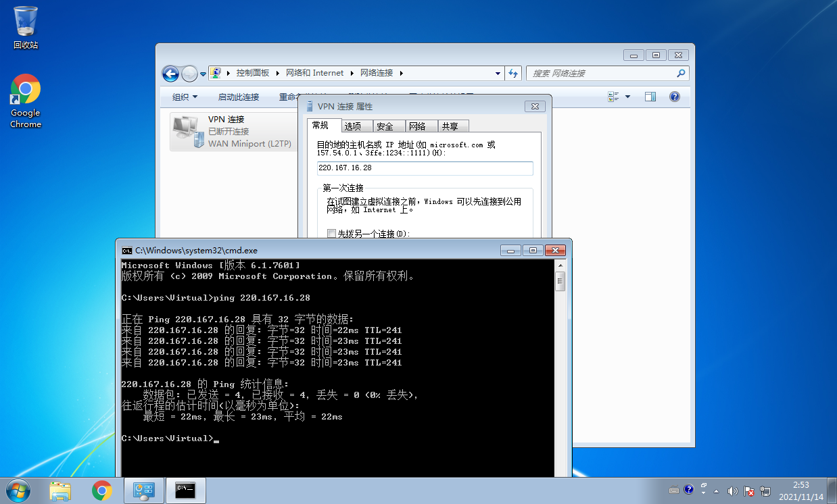837x504 pixels.
Task: Refresh the Network Connections folder
Action: click(x=513, y=73)
